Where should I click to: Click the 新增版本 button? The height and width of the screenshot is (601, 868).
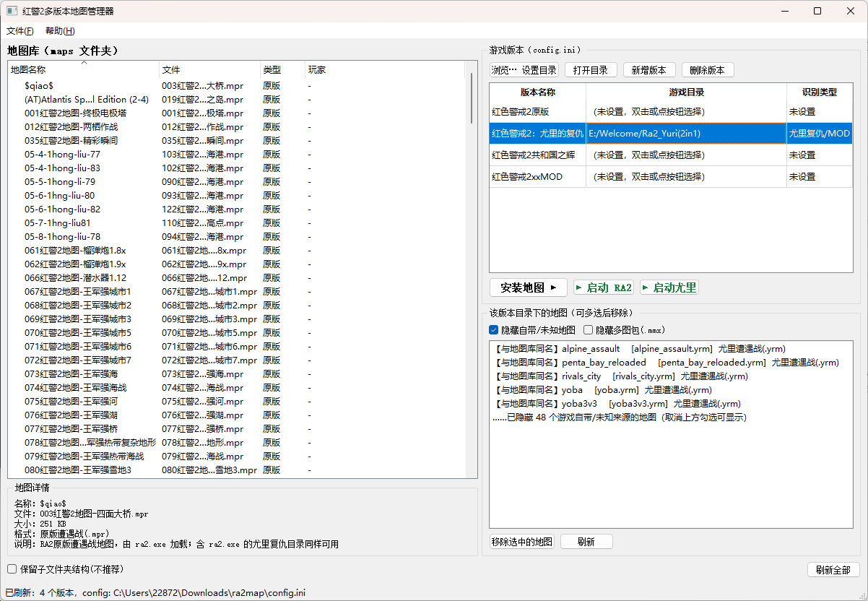click(649, 70)
